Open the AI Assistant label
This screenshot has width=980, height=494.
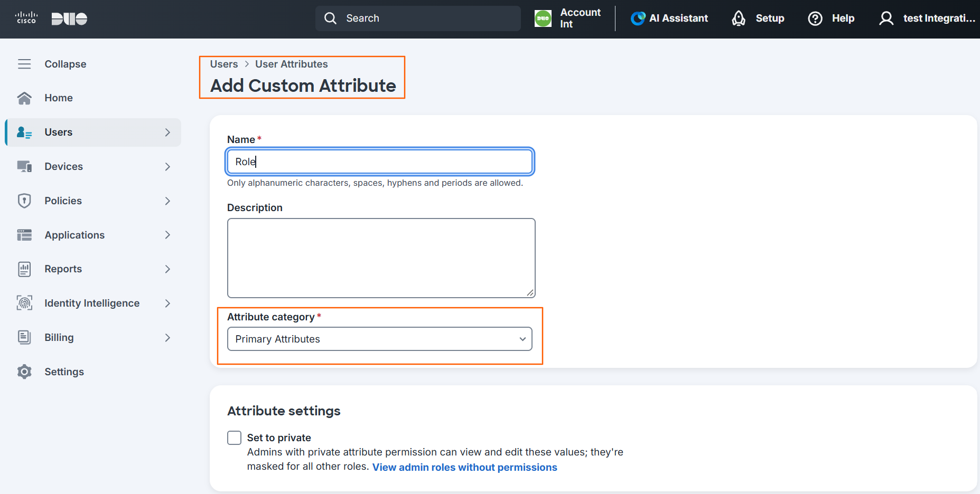(x=678, y=18)
